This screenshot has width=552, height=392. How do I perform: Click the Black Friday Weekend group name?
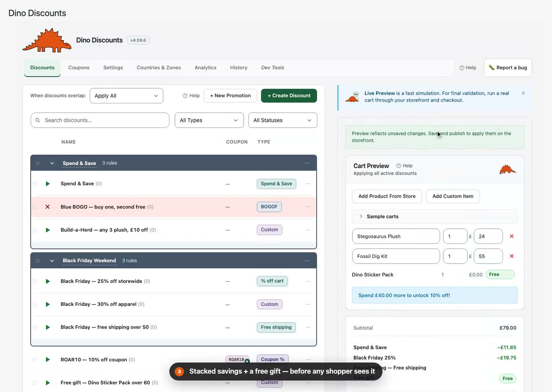(89, 261)
